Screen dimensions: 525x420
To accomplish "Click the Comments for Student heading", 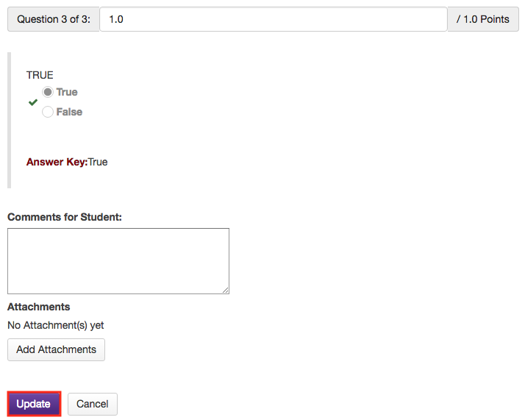I will (65, 217).
